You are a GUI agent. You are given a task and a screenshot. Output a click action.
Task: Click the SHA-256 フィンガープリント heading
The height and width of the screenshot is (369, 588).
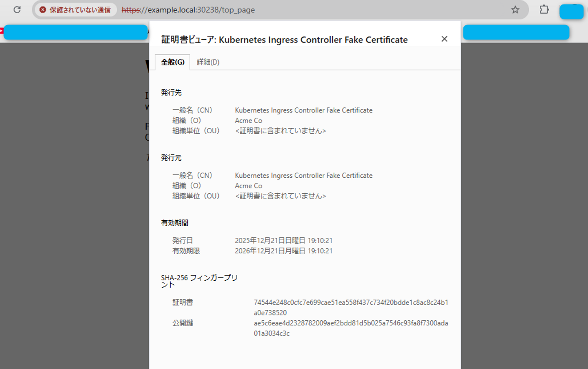click(199, 281)
